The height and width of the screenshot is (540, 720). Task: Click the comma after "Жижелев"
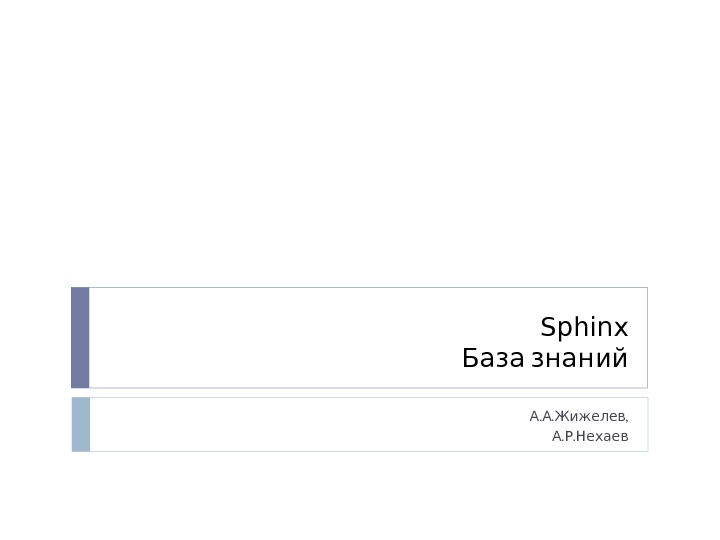point(627,417)
